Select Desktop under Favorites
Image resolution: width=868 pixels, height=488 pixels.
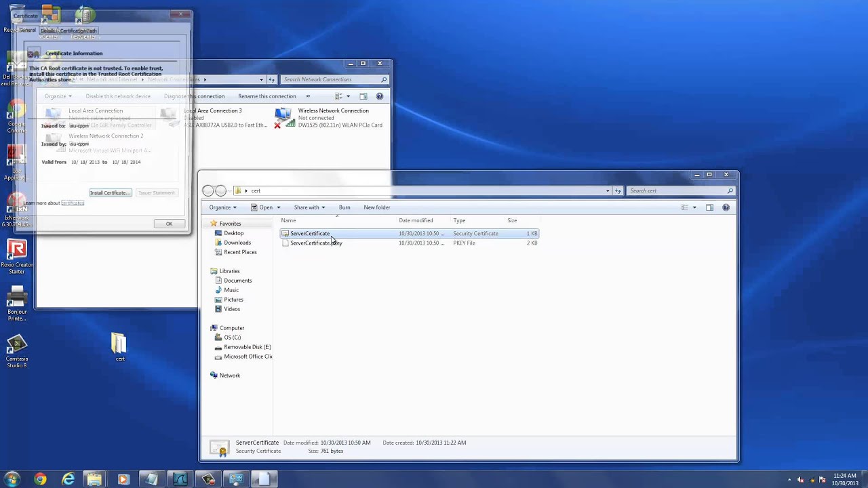coord(234,233)
